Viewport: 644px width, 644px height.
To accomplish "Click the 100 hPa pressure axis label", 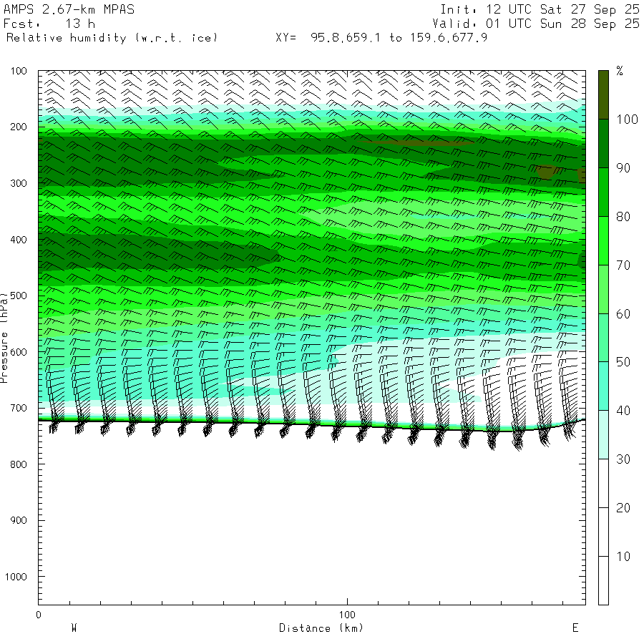I will coord(19,71).
